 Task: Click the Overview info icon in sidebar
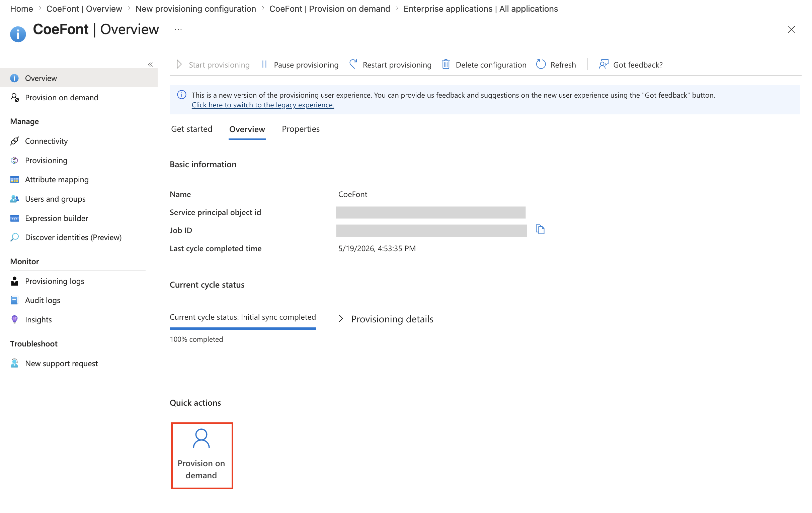click(14, 78)
